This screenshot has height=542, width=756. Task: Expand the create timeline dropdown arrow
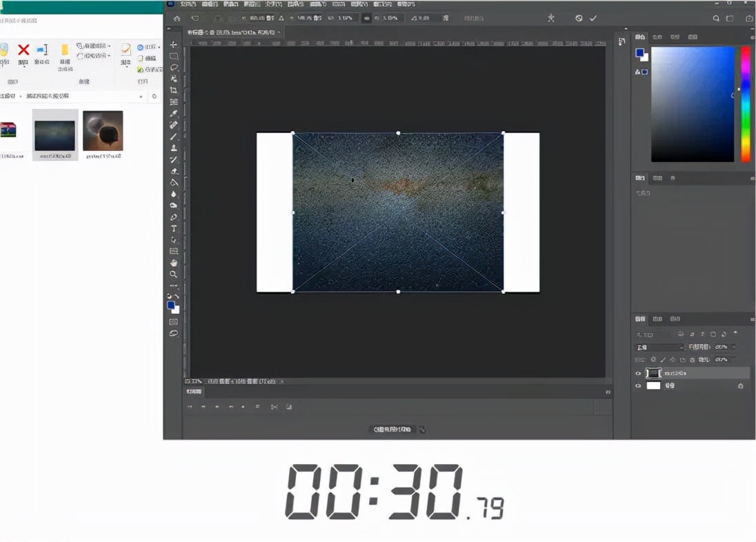[x=423, y=429]
